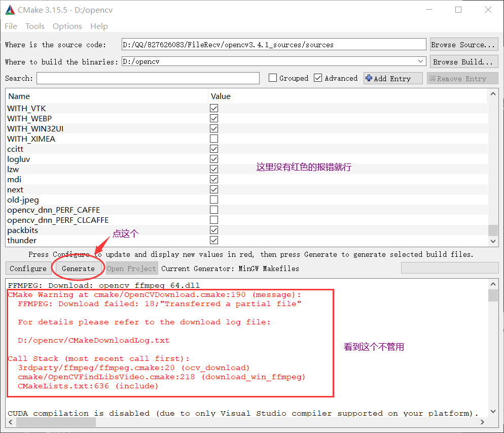
Task: Click the Remove Entry button
Action: pos(462,79)
